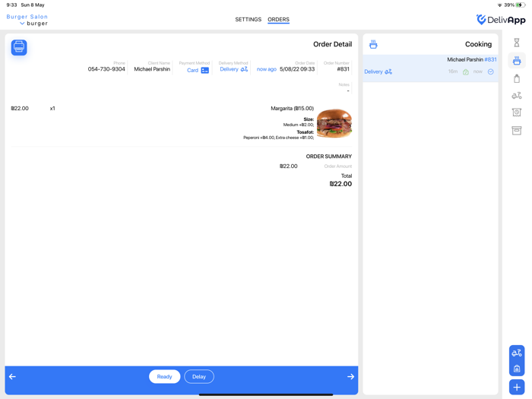Open the packed bag sidebar icon

click(x=516, y=79)
